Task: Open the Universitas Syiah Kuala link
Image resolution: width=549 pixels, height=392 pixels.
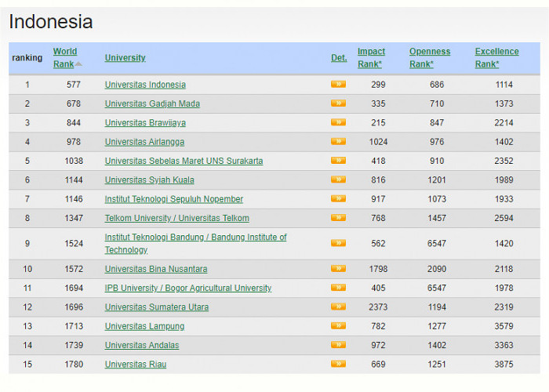Action: click(150, 180)
